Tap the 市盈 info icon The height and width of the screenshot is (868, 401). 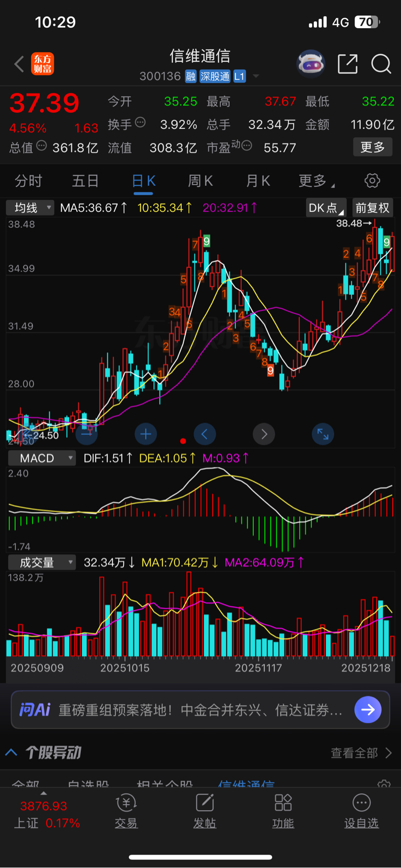[x=247, y=146]
